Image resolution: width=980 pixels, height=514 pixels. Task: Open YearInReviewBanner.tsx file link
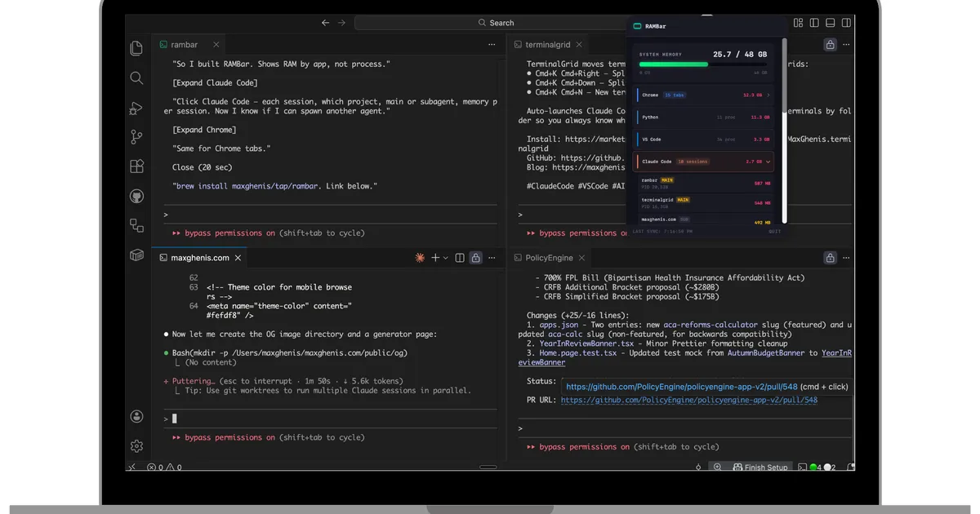click(x=586, y=343)
